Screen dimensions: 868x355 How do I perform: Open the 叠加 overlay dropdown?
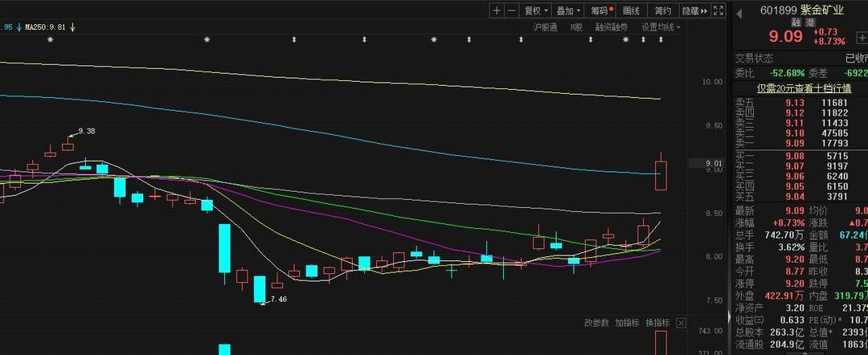coord(567,10)
